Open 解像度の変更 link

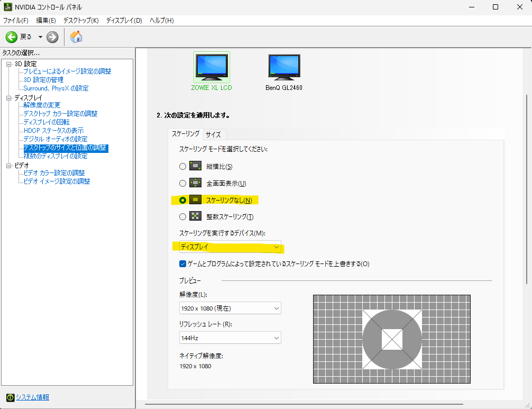[x=42, y=105]
